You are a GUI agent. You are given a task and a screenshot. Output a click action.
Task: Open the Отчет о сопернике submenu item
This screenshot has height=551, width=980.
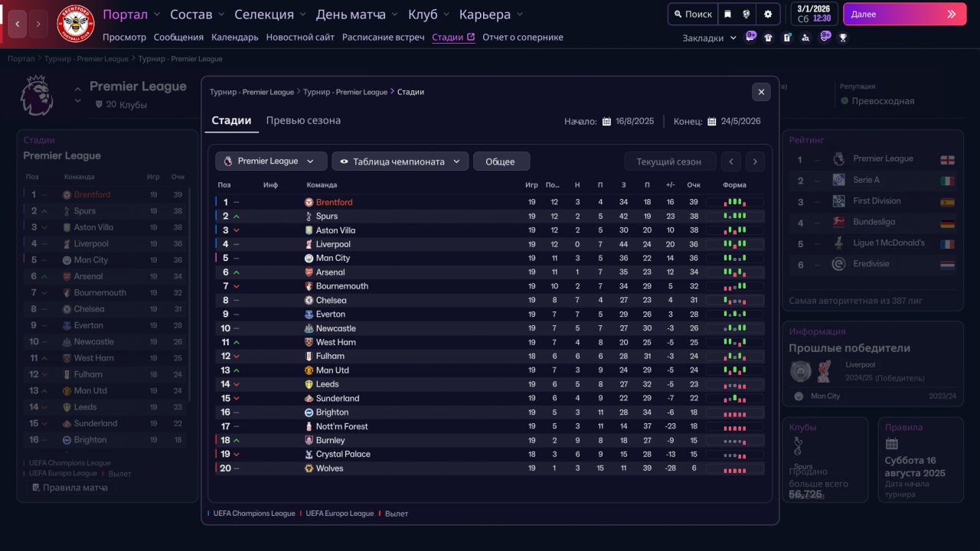pyautogui.click(x=523, y=37)
